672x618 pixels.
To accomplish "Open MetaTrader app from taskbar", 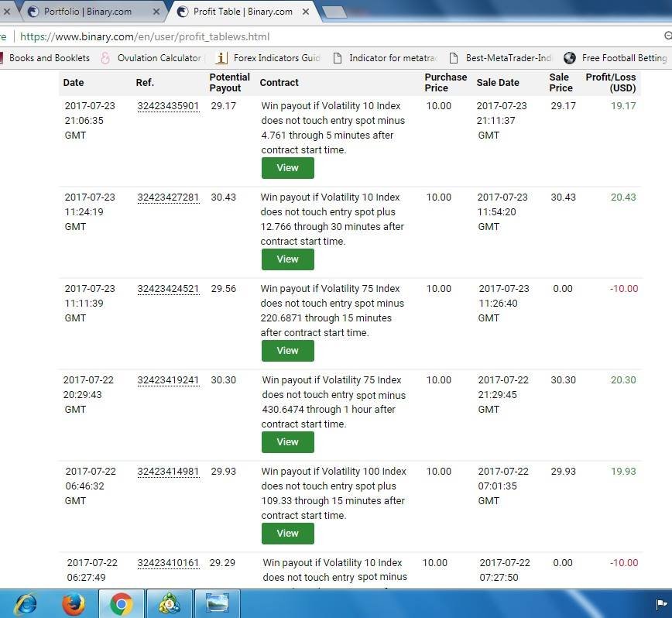I will pos(170,604).
